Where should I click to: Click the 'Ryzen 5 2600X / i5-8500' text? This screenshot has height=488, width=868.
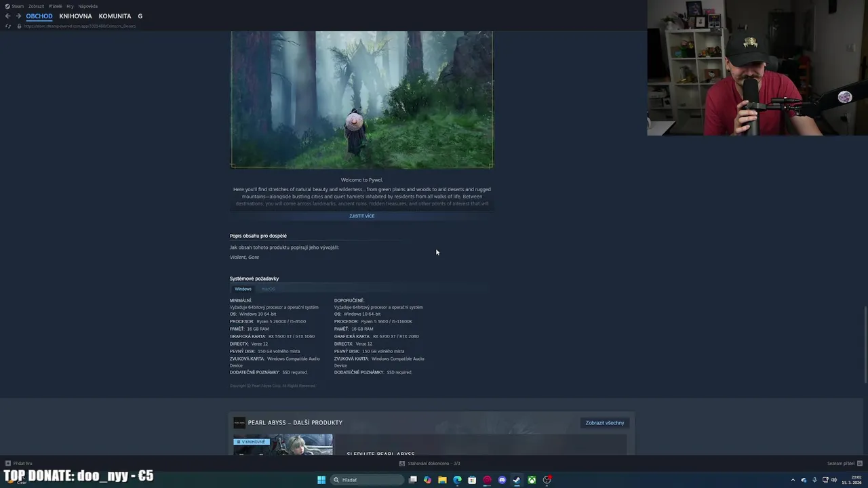pos(281,321)
